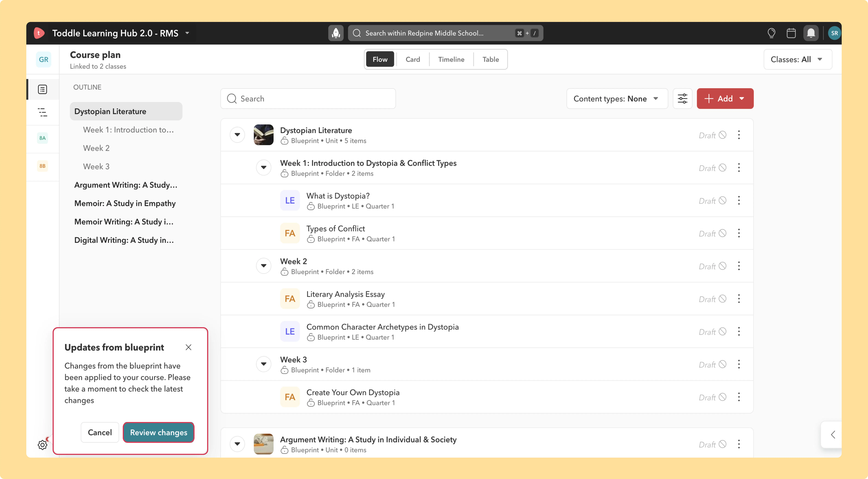Select the GR course badge
Viewport: 868px width, 479px height.
point(43,59)
